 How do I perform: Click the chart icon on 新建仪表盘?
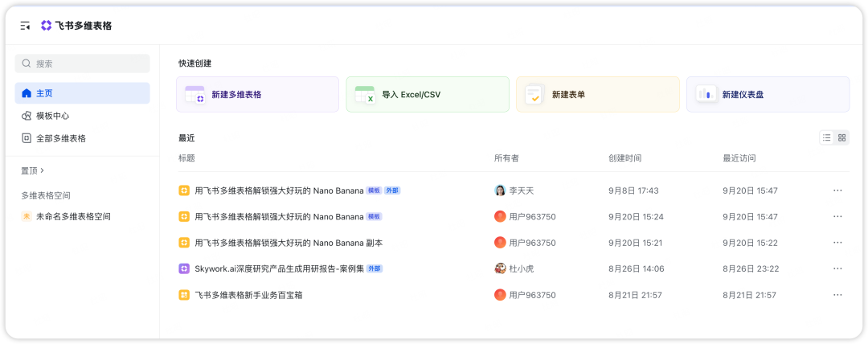pos(706,95)
